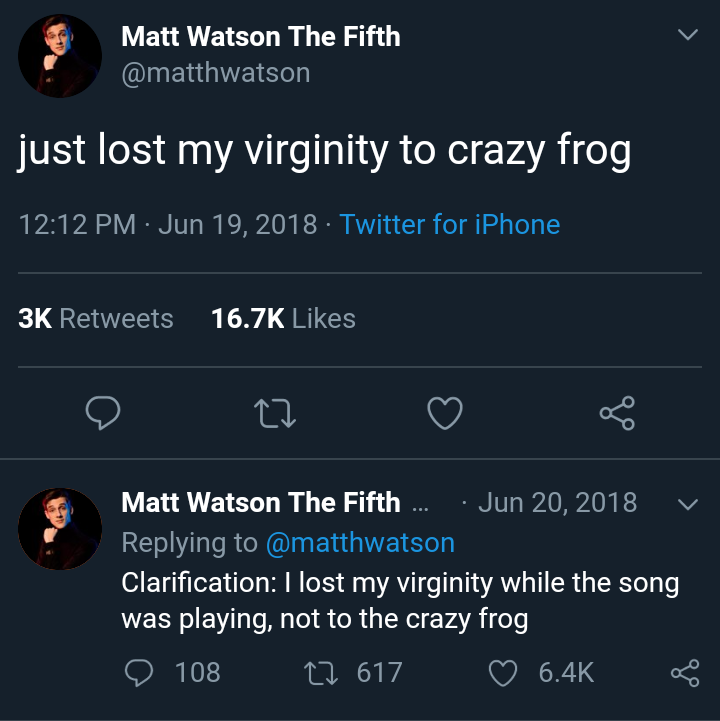Image resolution: width=720 pixels, height=721 pixels.
Task: Expand the reply tweet's chevron menu
Action: tap(687, 504)
